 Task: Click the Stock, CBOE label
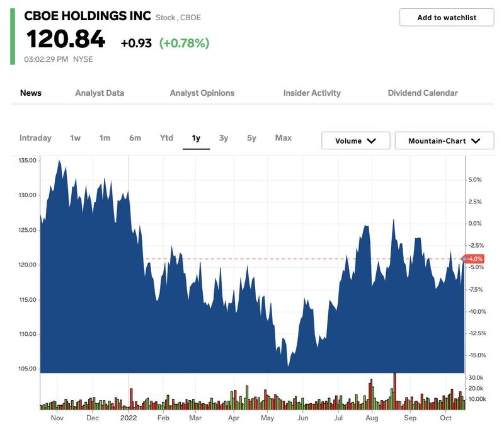coord(178,18)
